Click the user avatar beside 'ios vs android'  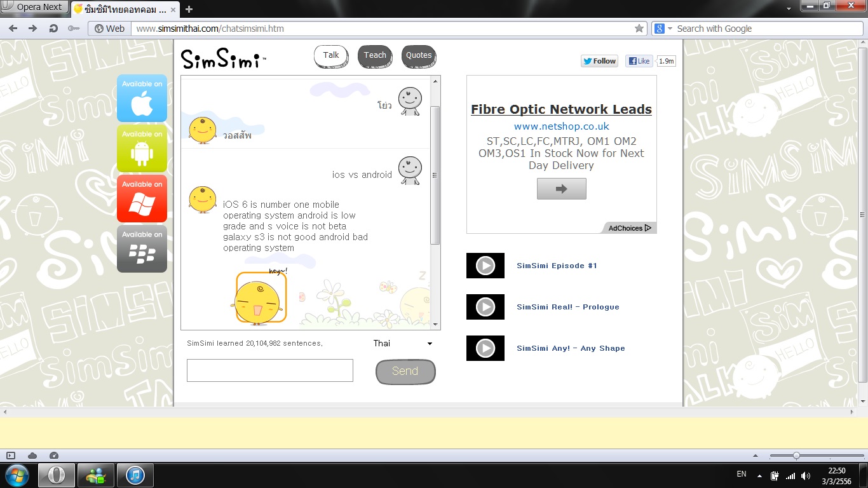(x=410, y=171)
